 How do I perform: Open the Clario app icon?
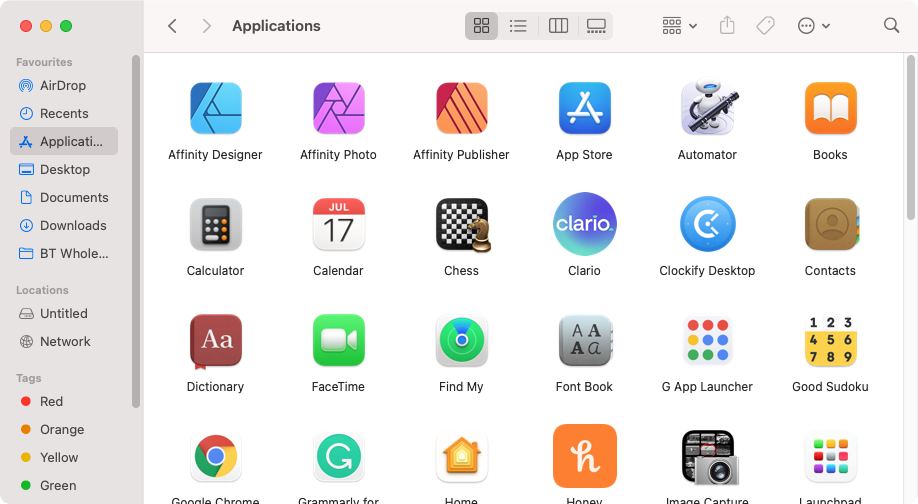tap(584, 224)
